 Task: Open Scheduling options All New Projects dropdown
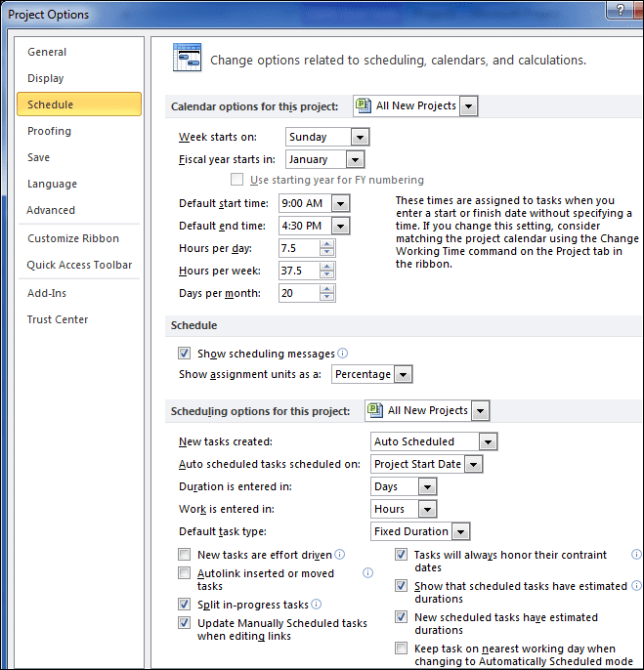pyautogui.click(x=480, y=410)
